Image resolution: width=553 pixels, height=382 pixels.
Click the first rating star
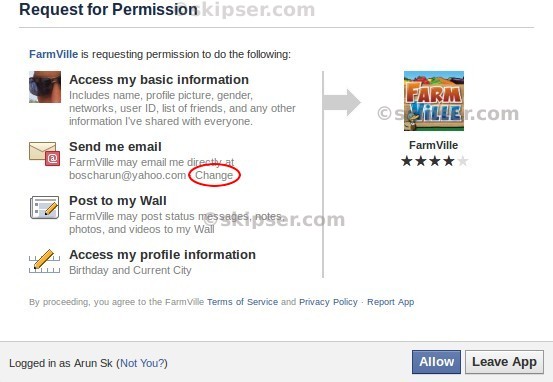click(407, 161)
